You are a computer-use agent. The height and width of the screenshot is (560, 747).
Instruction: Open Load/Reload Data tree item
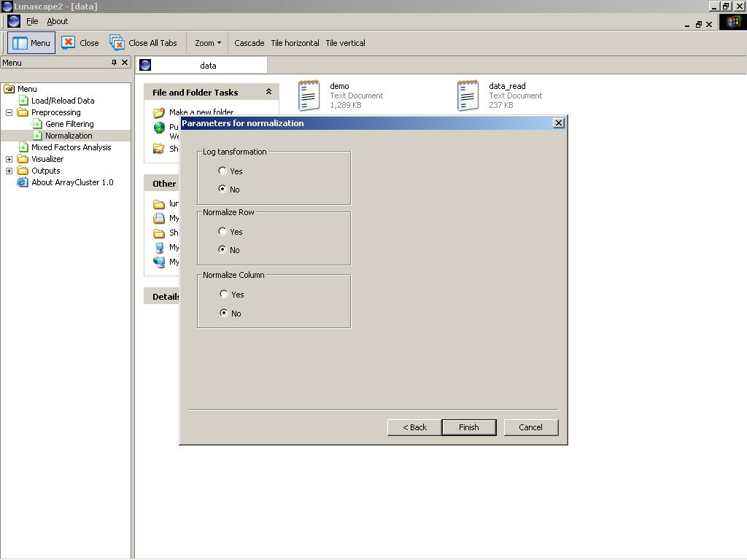63,101
